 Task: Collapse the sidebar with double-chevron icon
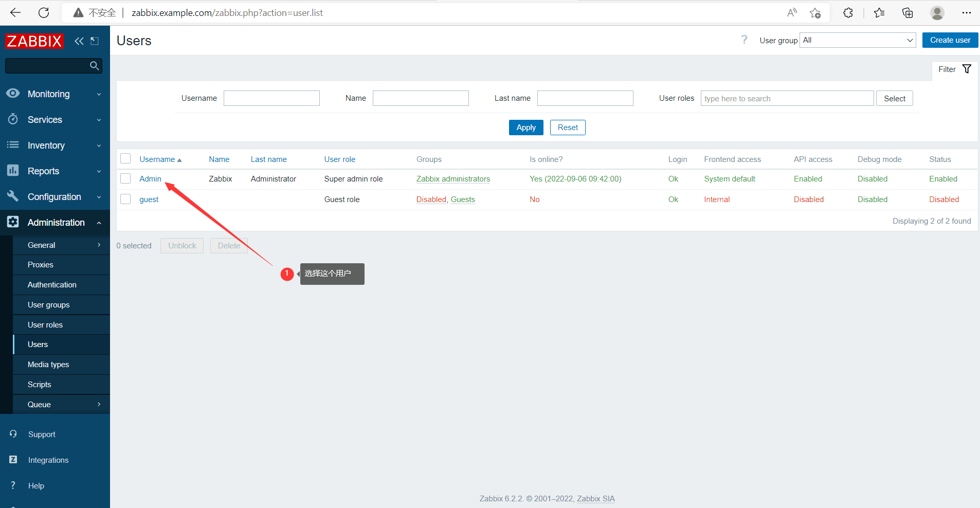(x=79, y=41)
